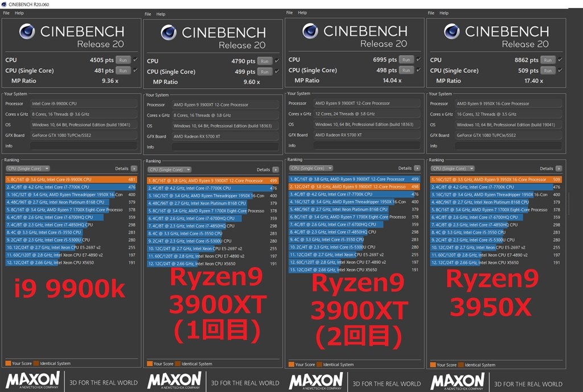This screenshot has width=583, height=392.
Task: Run the CPU test in the i9-9900K window
Action: click(123, 60)
